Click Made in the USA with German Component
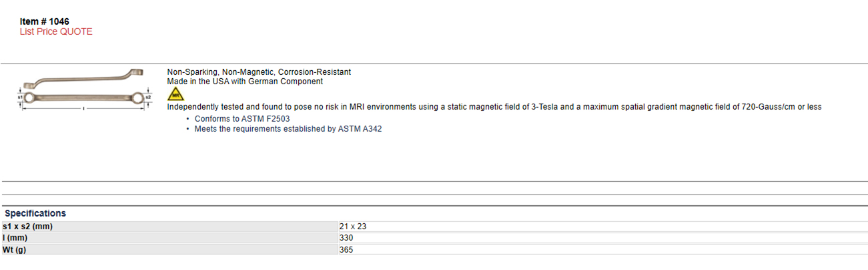The image size is (868, 270). tap(245, 82)
